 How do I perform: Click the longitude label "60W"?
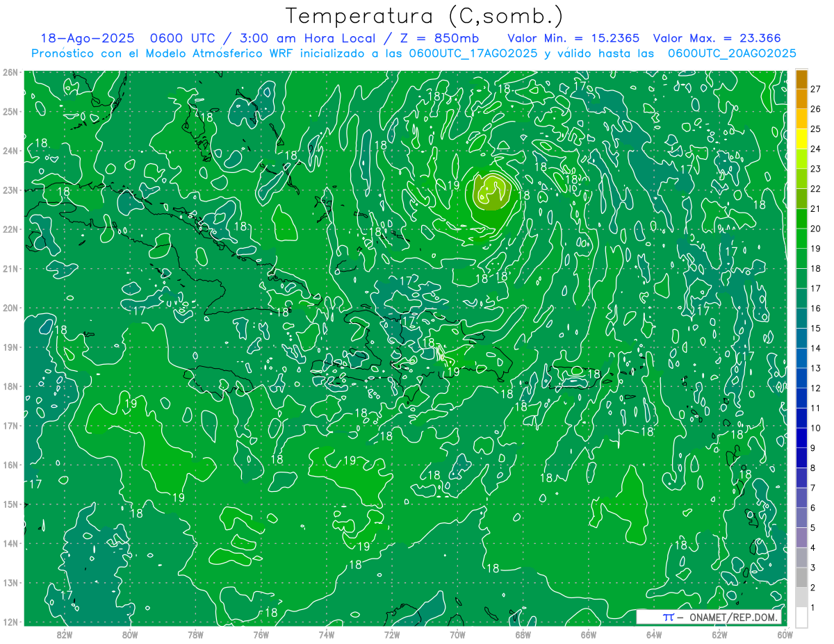[785, 634]
